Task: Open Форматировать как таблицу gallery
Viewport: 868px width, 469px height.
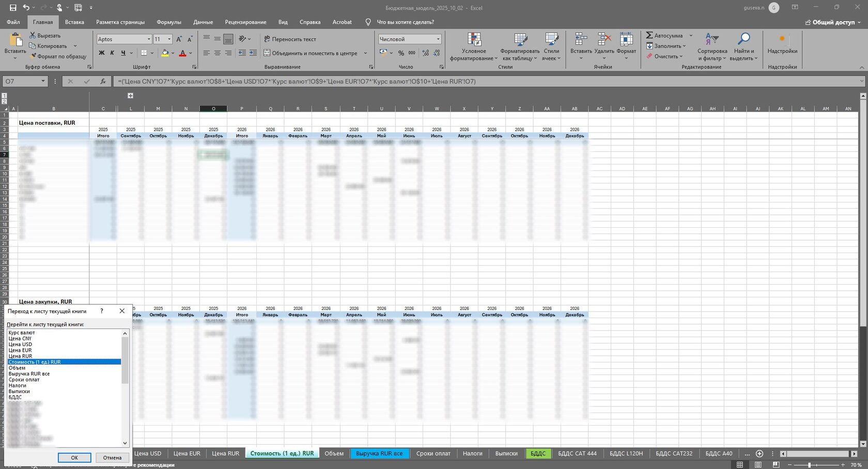Action: point(520,46)
